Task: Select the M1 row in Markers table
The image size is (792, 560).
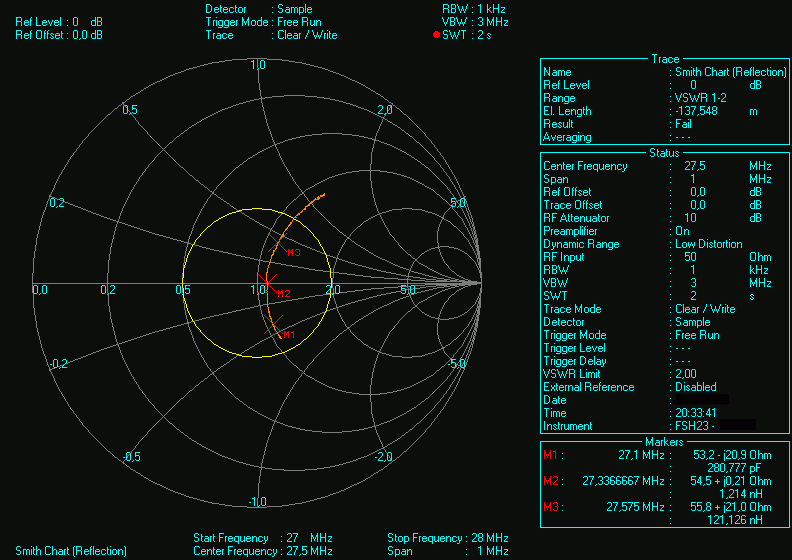Action: tap(664, 462)
